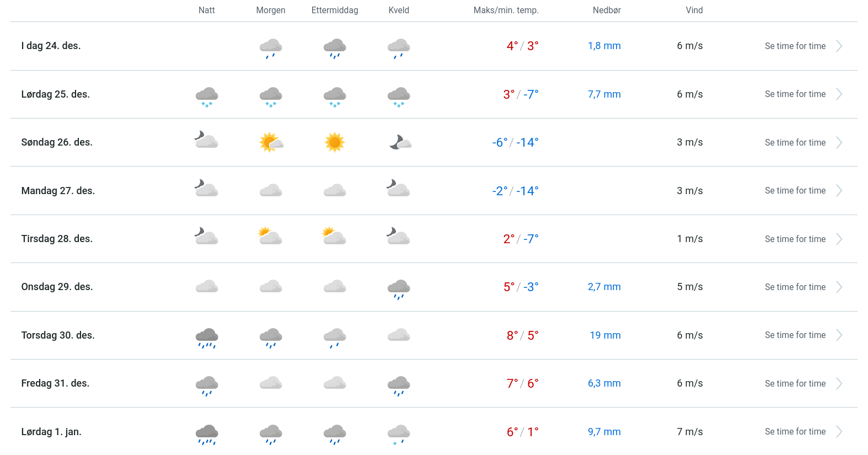The image size is (868, 455).
Task: Click the partly sunny morning icon for Tirsdag 28. des.
Action: [270, 237]
